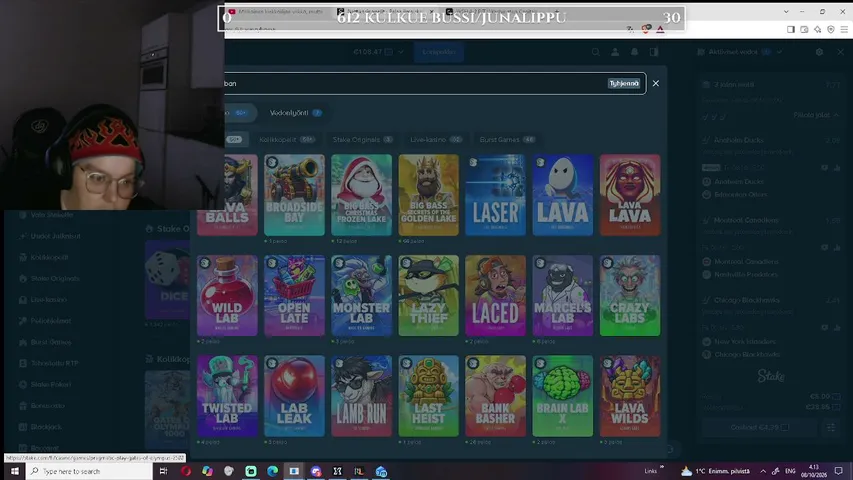Select Kolikkopelit filter tab
This screenshot has width=853, height=480.
pos(287,139)
